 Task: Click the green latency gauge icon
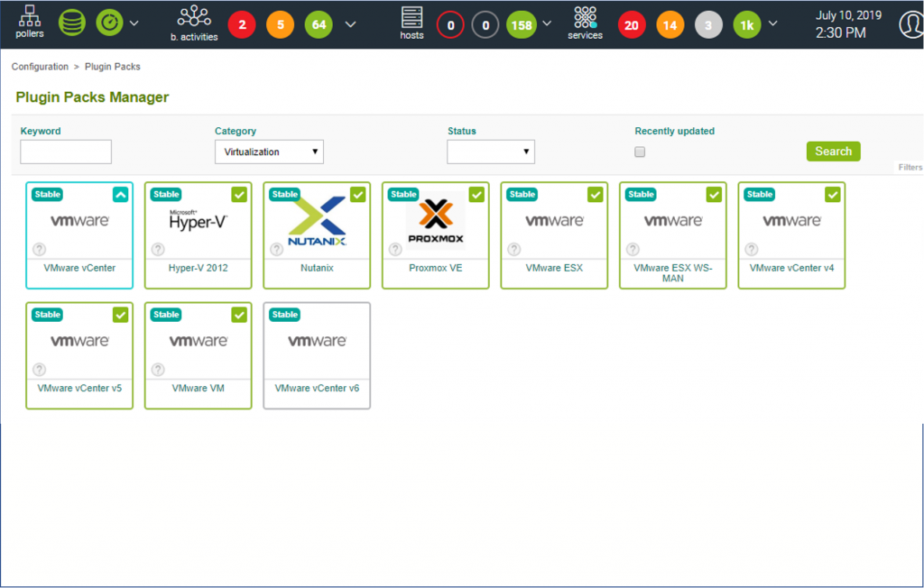[x=109, y=23]
